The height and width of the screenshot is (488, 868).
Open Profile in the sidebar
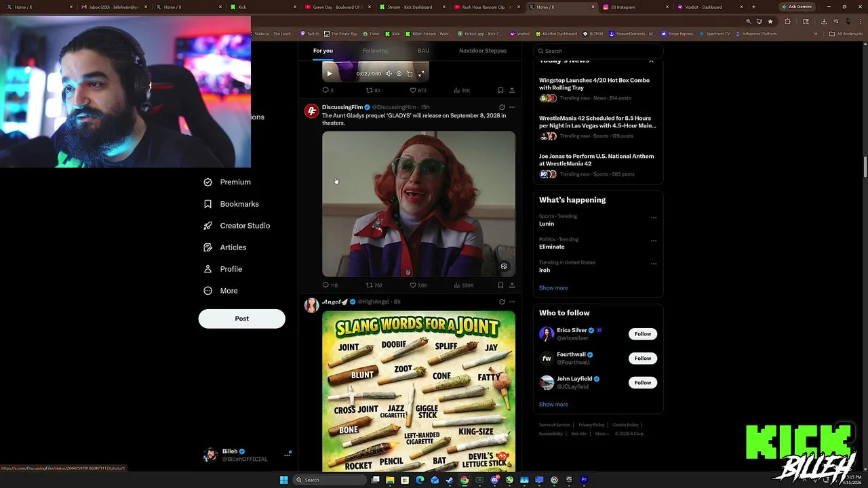tap(222, 269)
